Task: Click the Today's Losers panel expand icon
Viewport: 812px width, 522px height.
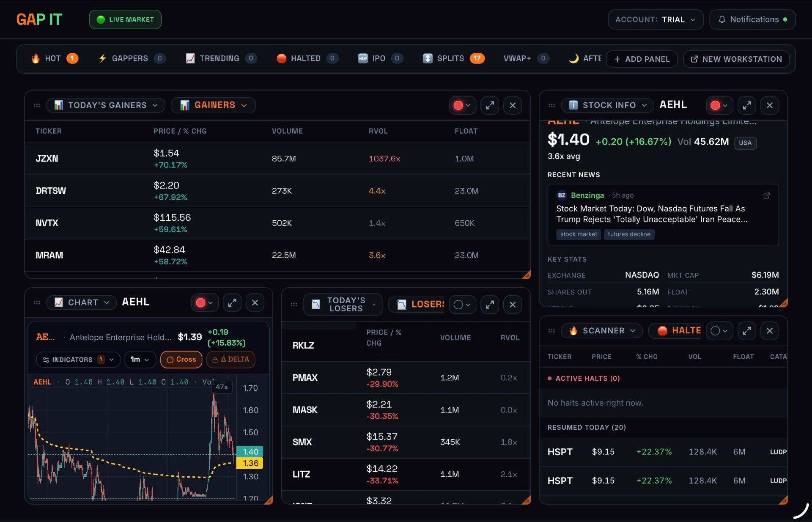Action: 490,305
